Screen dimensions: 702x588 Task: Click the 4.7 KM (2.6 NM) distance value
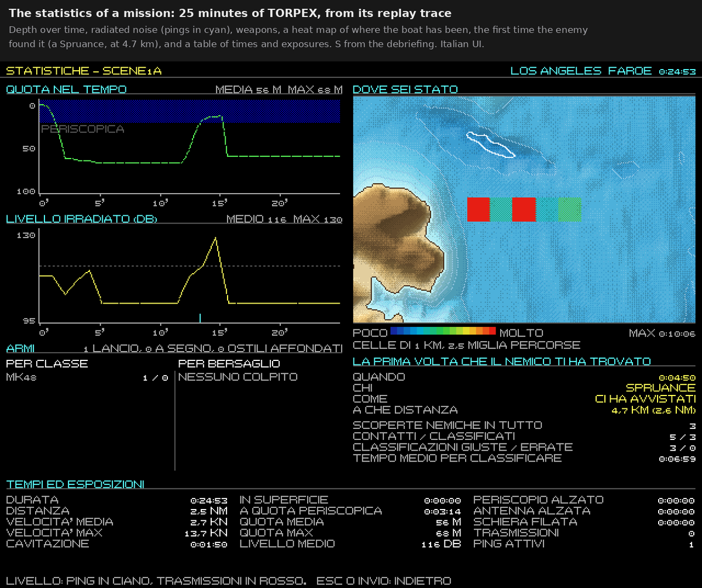pyautogui.click(x=653, y=410)
